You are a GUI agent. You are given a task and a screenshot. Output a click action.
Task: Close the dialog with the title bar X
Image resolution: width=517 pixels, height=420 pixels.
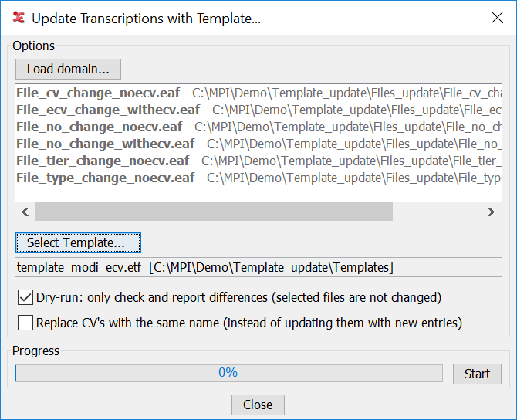tap(497, 18)
